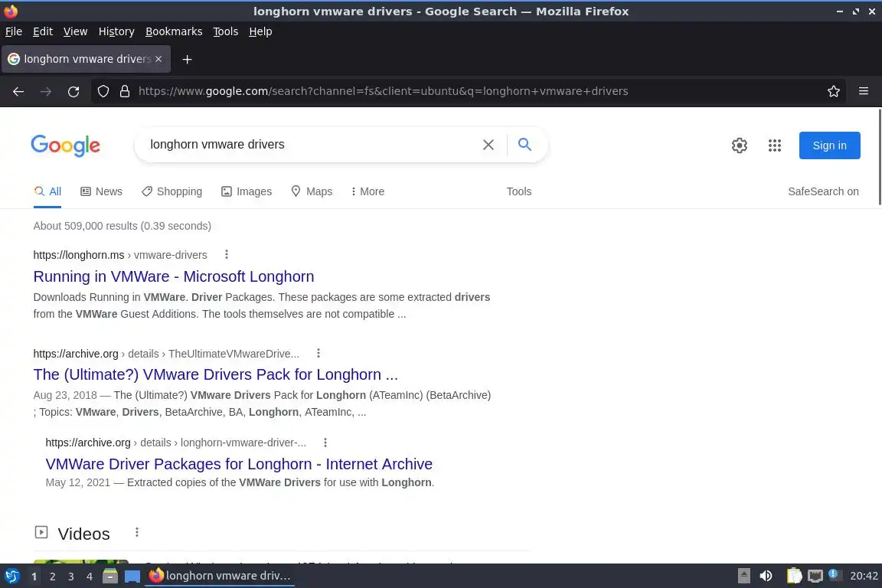Open Google quick settings gear icon
The width and height of the screenshot is (882, 588).
point(739,145)
